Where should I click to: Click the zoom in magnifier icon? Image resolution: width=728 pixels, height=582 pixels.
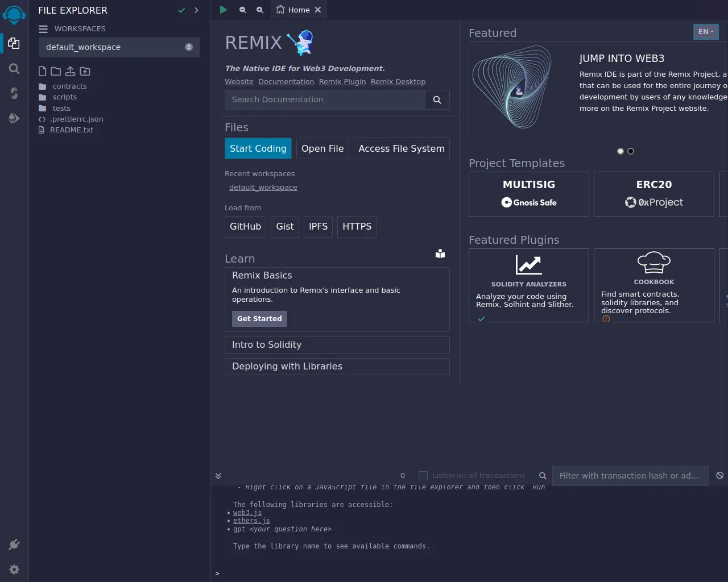(x=260, y=10)
